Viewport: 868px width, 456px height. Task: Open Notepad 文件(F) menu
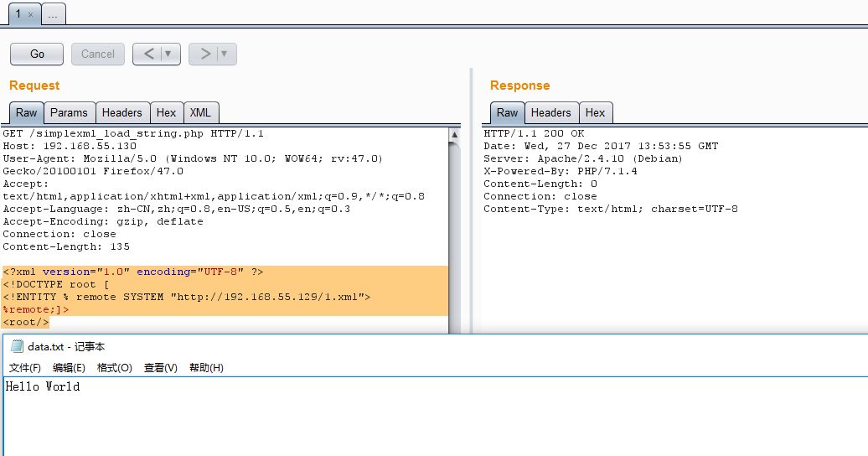click(x=25, y=368)
